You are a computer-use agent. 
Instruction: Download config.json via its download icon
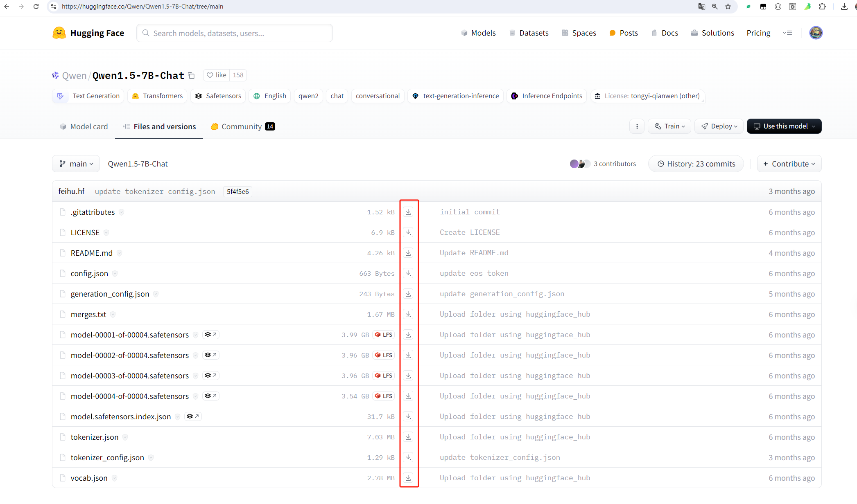tap(408, 273)
